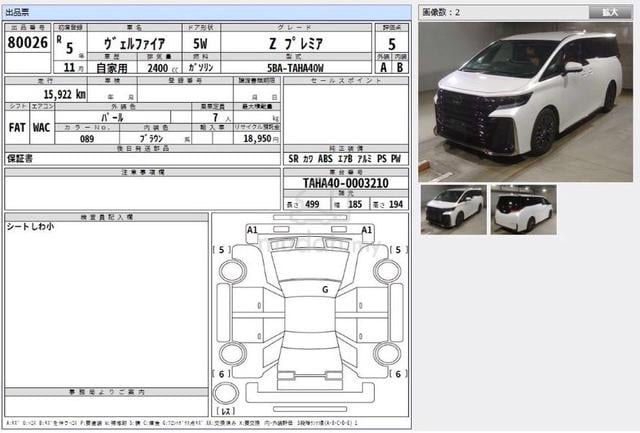Click the registration month 11 月
Screen dimensions: 640x433
[x=74, y=67]
